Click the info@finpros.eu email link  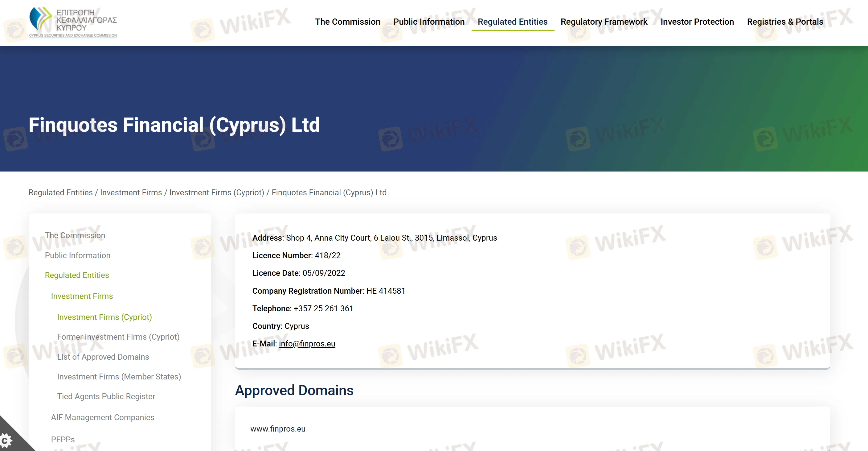pos(307,344)
